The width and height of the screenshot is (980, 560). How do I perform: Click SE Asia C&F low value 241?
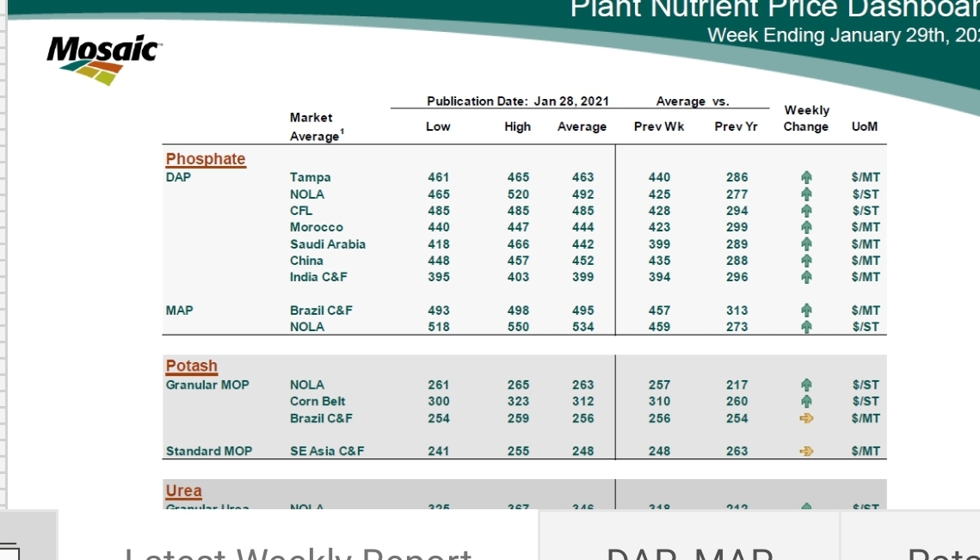click(438, 451)
